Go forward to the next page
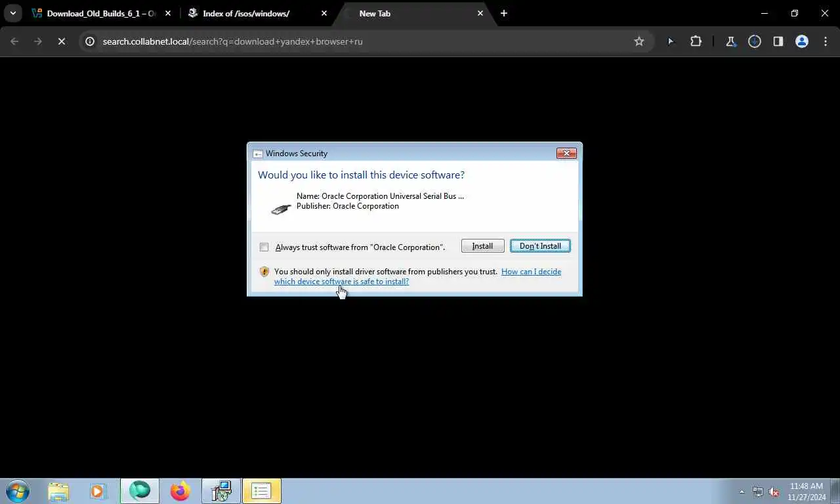Viewport: 840px width, 504px height. pos(37,41)
